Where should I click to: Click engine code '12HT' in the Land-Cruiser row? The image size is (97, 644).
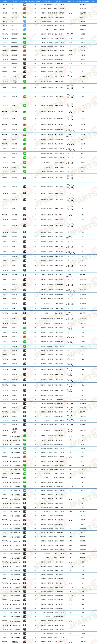coord(83,612)
